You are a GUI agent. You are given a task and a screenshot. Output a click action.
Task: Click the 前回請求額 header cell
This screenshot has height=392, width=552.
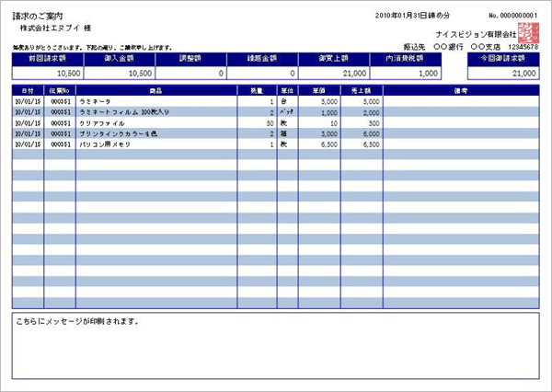48,59
